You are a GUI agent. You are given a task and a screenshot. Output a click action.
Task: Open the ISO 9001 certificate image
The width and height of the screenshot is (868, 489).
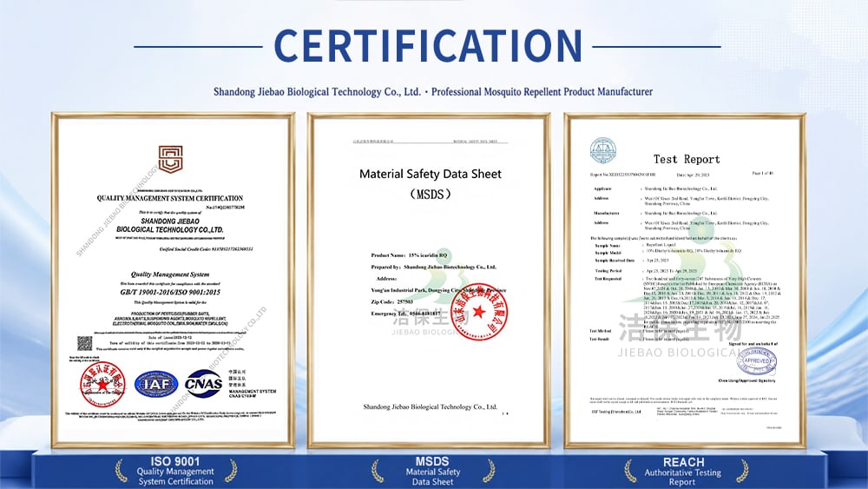(x=174, y=281)
